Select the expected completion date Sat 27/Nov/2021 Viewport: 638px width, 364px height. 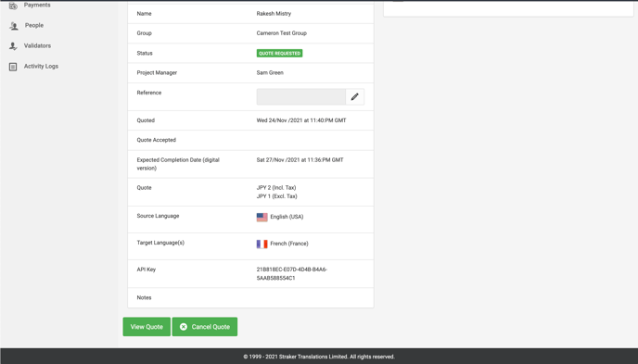300,159
